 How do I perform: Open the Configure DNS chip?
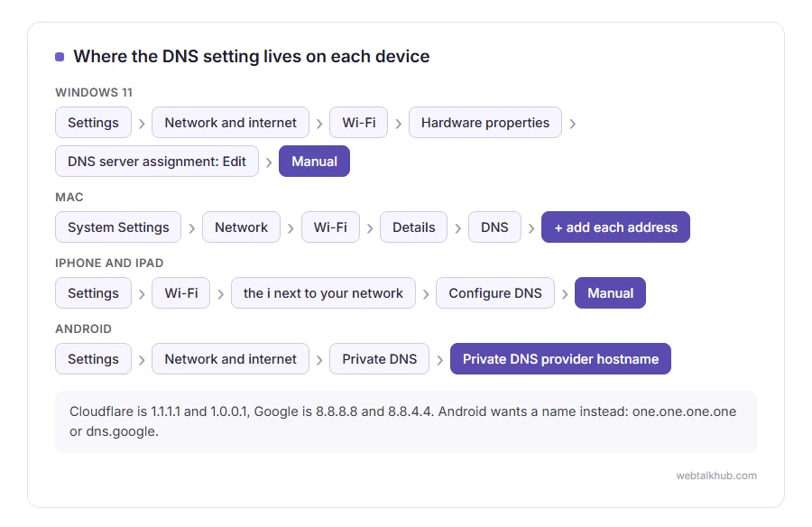(495, 292)
